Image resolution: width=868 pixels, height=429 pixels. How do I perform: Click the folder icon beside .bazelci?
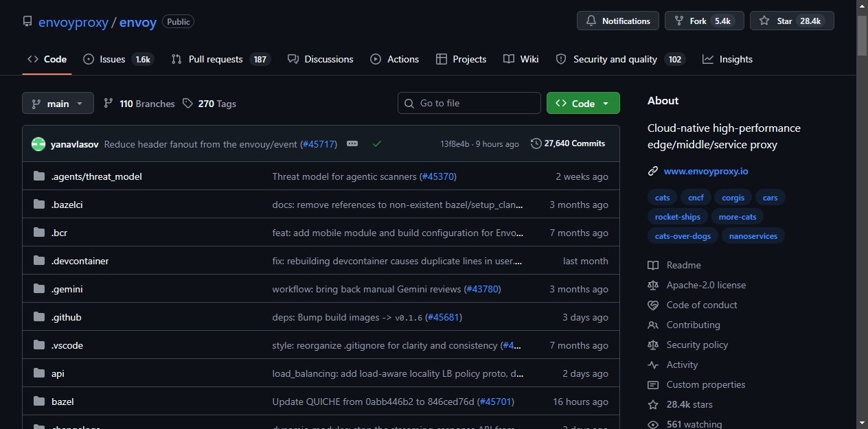click(38, 205)
